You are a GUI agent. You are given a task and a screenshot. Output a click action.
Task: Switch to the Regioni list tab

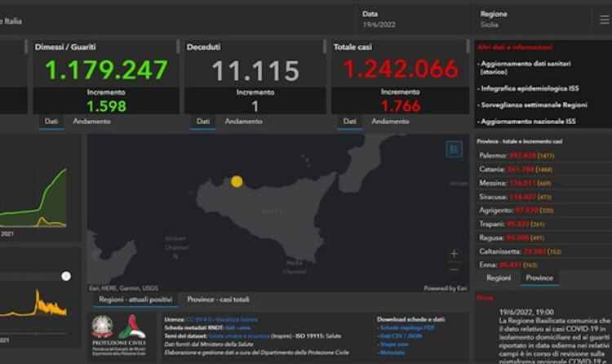point(499,278)
